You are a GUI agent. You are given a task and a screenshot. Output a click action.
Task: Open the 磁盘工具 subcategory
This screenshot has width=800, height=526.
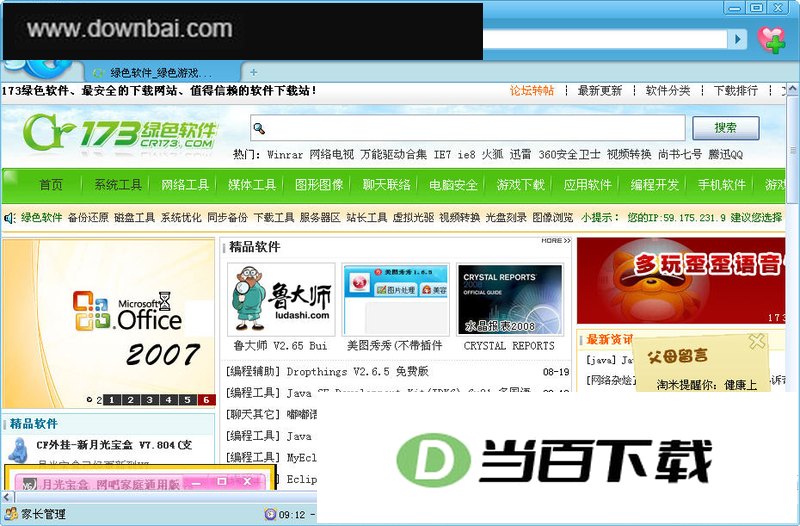click(134, 218)
